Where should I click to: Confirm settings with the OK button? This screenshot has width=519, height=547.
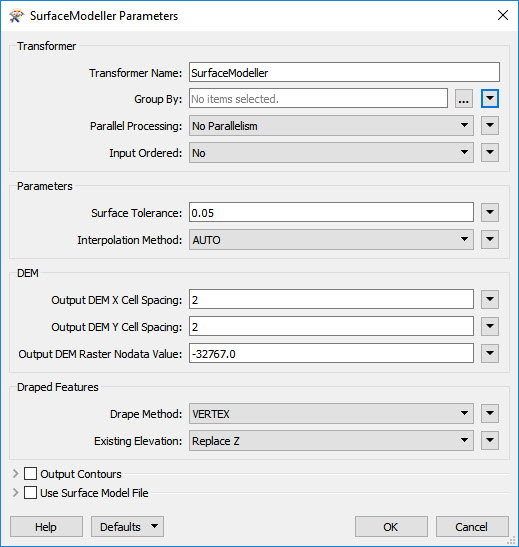tap(391, 526)
